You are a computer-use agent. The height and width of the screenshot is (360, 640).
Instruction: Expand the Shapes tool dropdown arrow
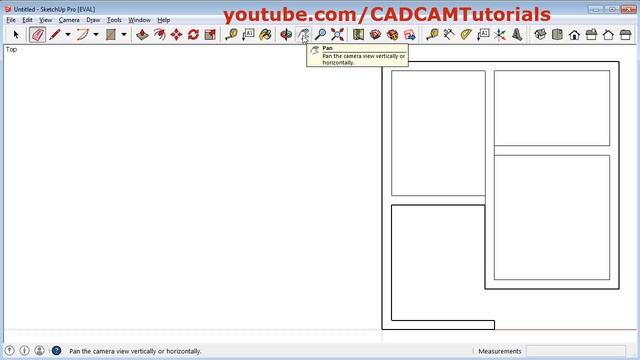(124, 35)
